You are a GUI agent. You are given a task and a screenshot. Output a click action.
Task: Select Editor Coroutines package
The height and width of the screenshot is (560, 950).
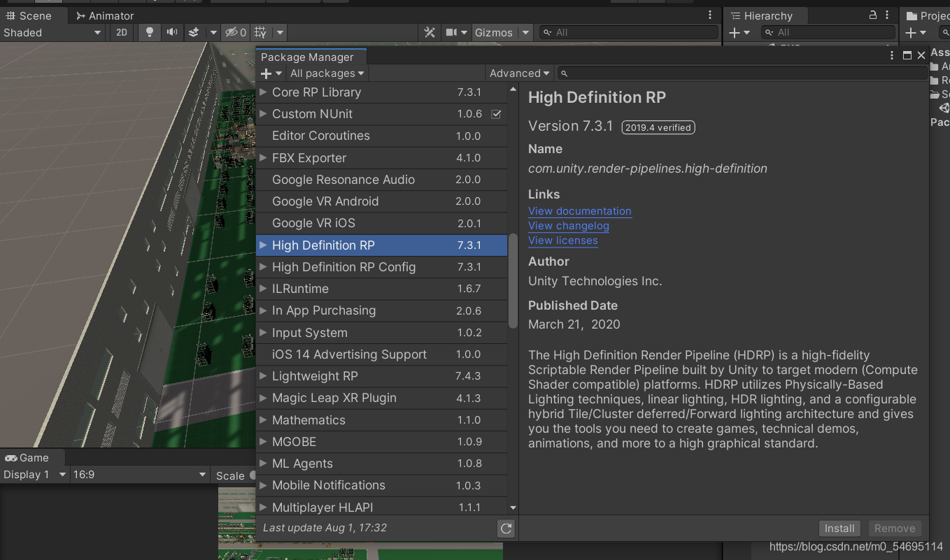tap(382, 136)
